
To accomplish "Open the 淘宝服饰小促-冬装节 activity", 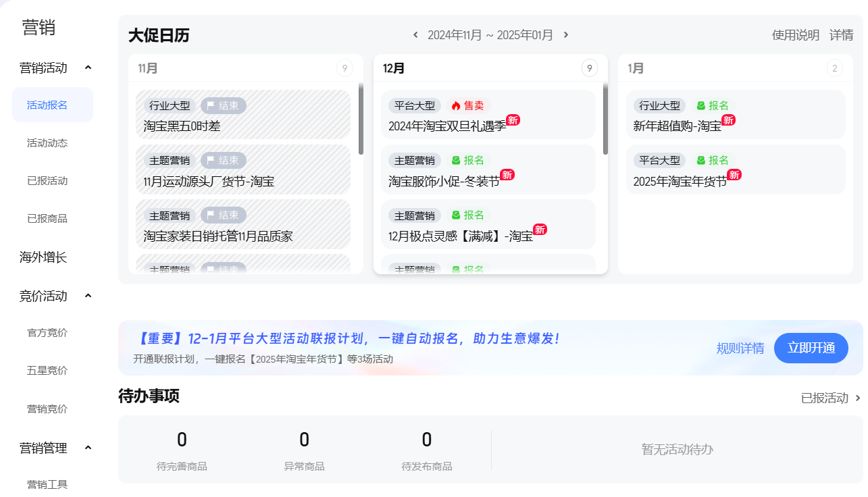I will 488,169.
